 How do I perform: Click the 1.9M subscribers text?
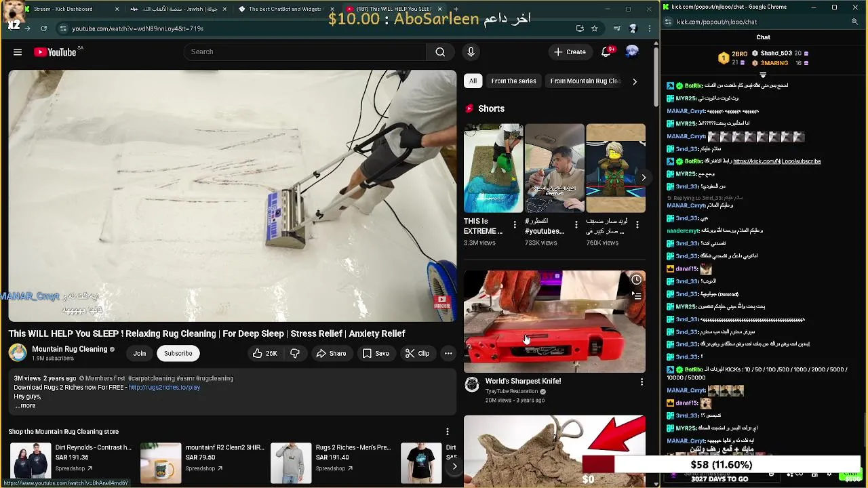pos(53,358)
